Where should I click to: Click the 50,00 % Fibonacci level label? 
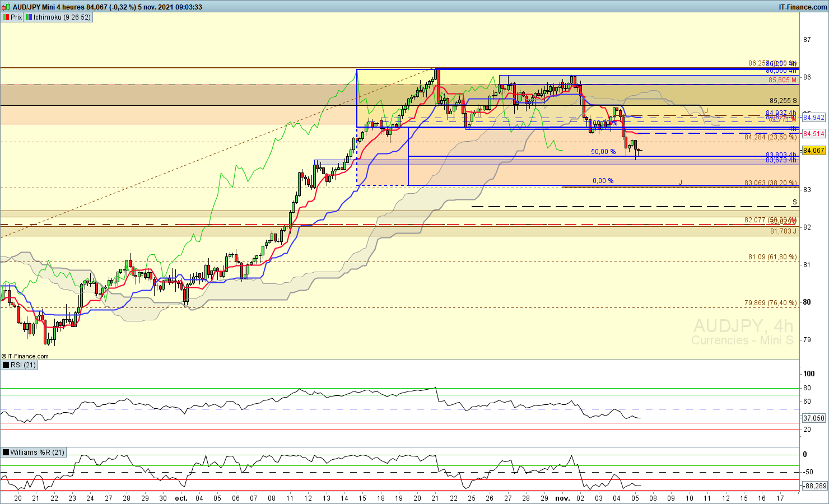point(603,152)
